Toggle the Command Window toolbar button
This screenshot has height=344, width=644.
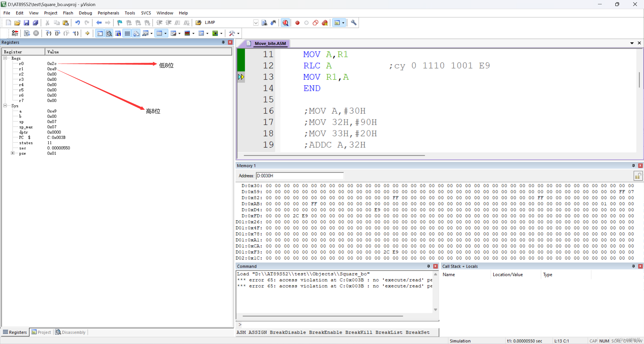(x=100, y=33)
